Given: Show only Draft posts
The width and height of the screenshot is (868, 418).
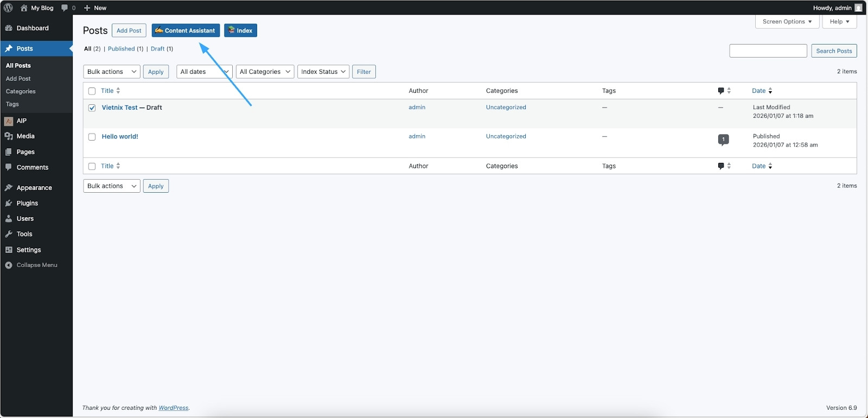Looking at the screenshot, I should 157,49.
